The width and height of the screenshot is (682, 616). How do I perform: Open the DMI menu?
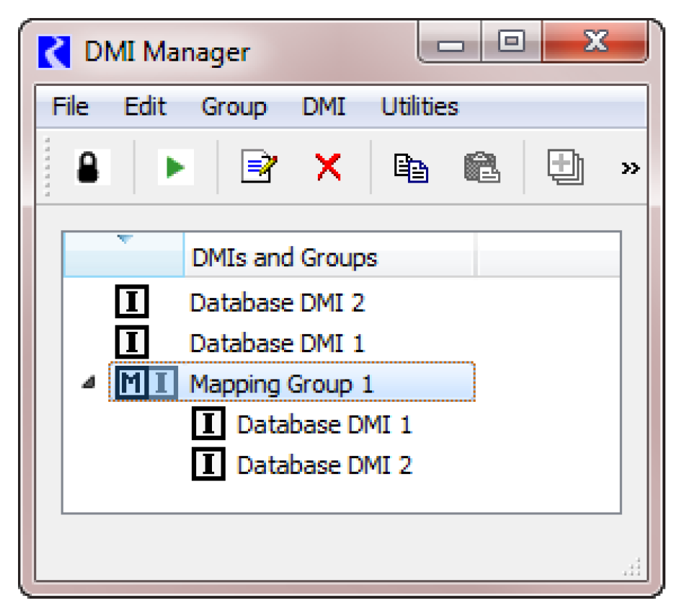pyautogui.click(x=324, y=107)
